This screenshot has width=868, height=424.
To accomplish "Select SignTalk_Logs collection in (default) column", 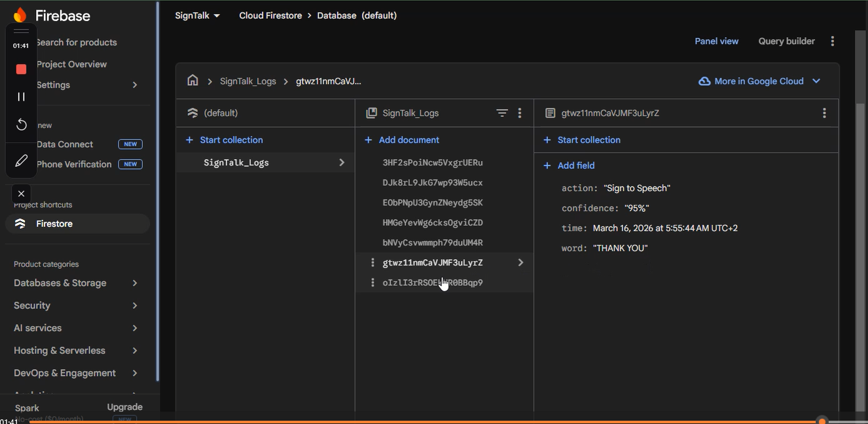I will coord(265,162).
